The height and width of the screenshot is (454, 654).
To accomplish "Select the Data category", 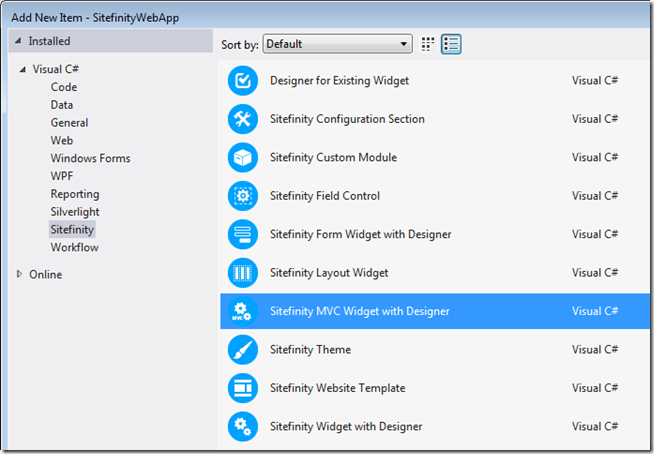I will (62, 105).
